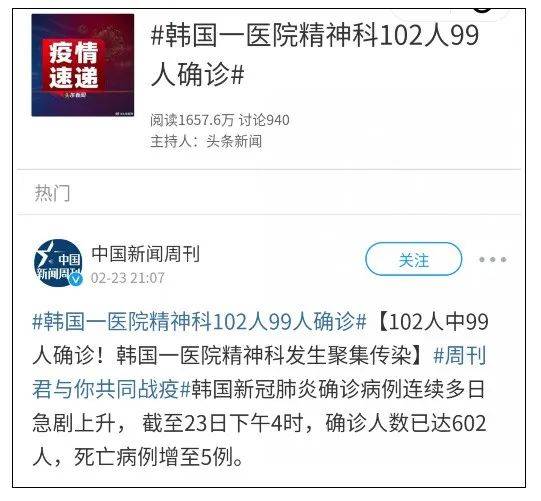Select the headline 【102人中99人确诊】 text
The height and width of the screenshot is (501, 541).
pos(260,338)
